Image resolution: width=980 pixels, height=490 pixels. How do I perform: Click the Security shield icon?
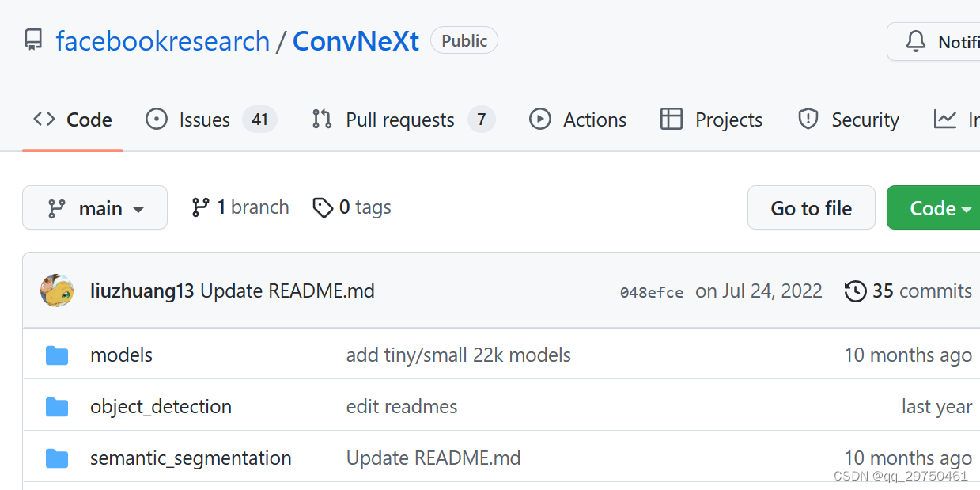(x=808, y=120)
